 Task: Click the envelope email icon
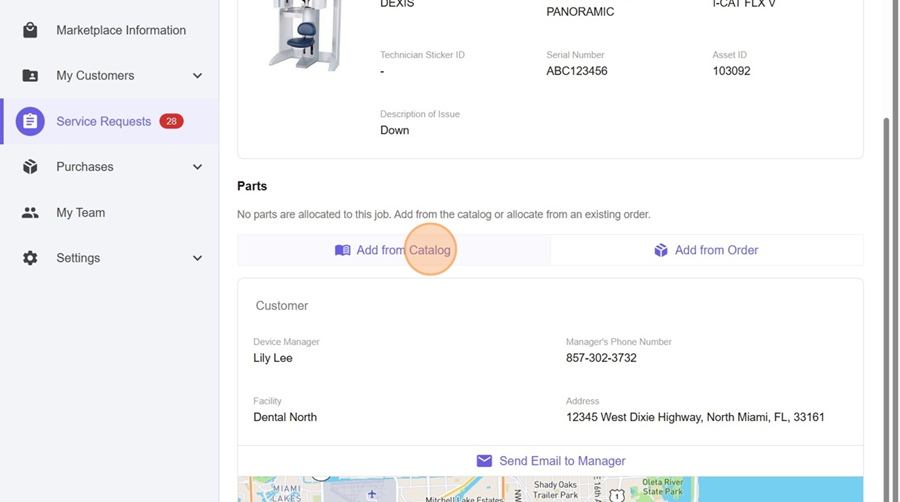pos(484,461)
